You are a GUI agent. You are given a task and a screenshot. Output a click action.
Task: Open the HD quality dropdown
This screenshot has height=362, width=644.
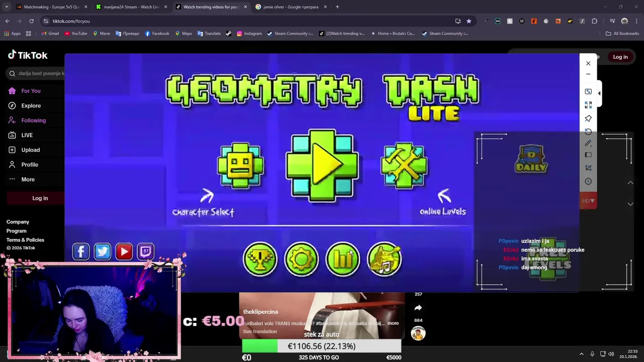point(588,201)
